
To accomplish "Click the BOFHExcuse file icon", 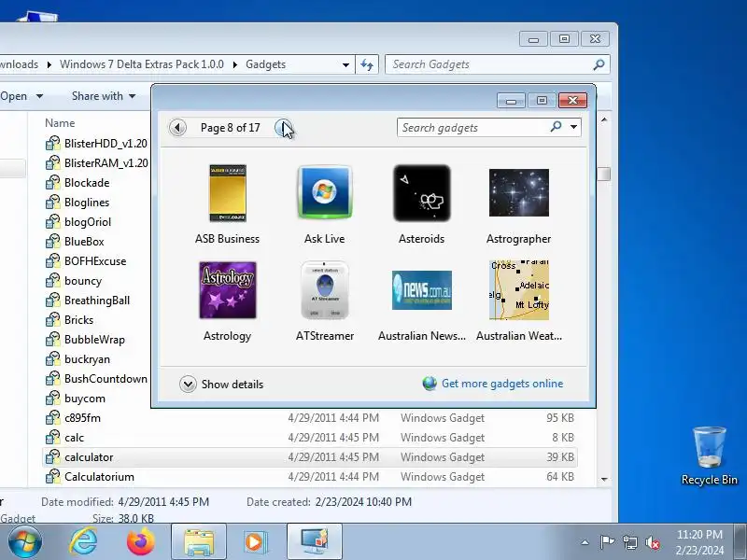I will coord(52,261).
